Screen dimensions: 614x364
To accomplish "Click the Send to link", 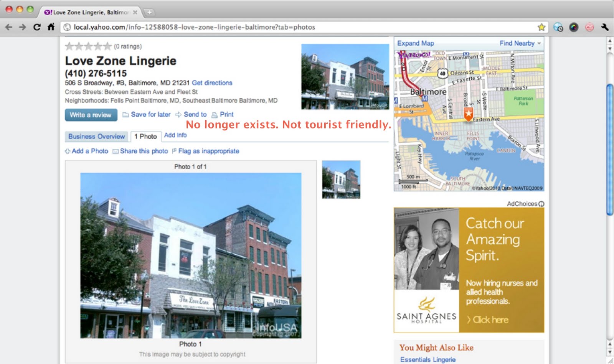I will [195, 115].
